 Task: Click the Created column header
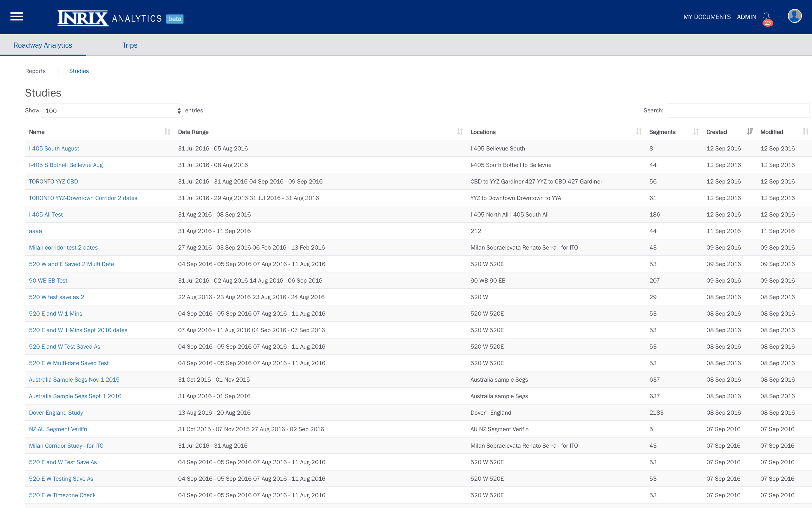[x=717, y=132]
